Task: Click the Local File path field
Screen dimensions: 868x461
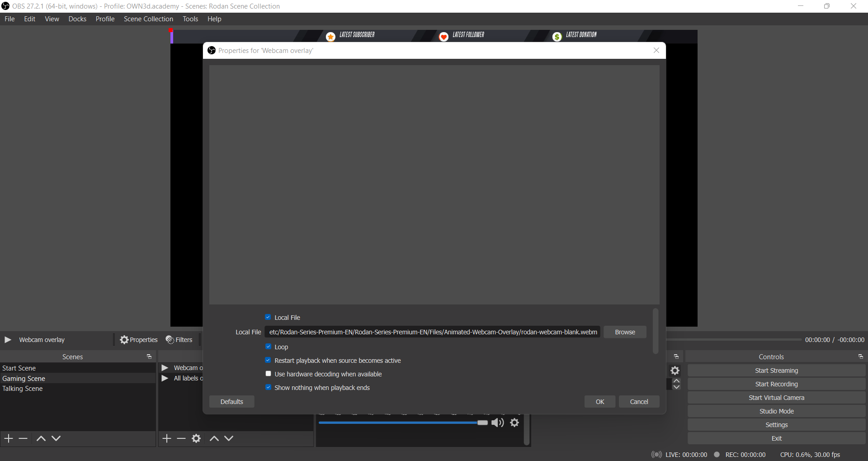Action: pos(432,332)
